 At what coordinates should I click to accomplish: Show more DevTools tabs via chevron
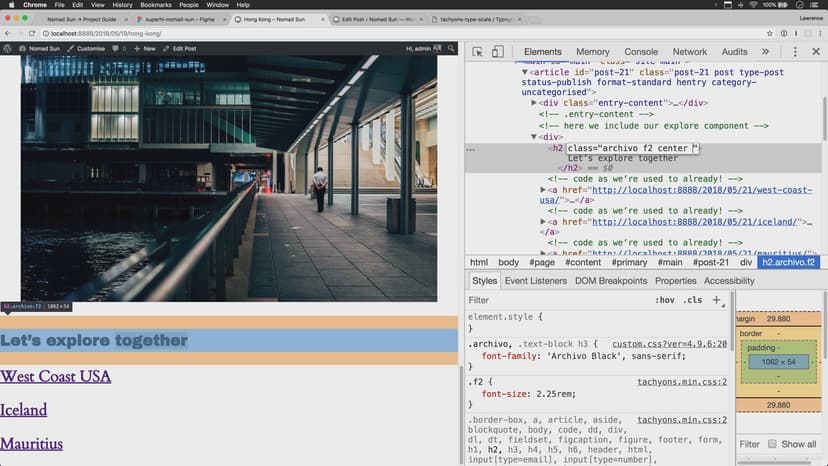pyautogui.click(x=766, y=52)
